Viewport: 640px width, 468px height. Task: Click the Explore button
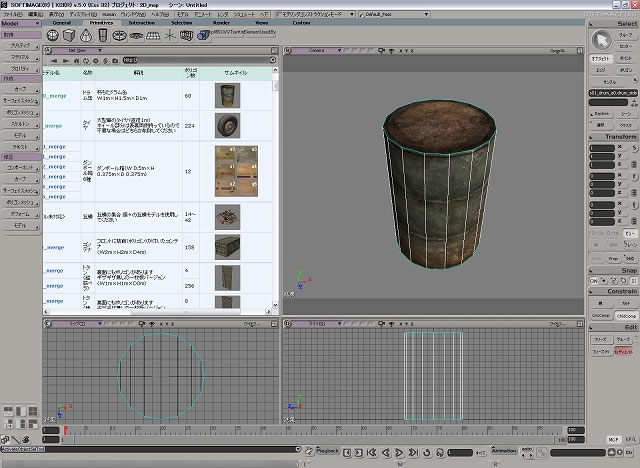coord(602,113)
